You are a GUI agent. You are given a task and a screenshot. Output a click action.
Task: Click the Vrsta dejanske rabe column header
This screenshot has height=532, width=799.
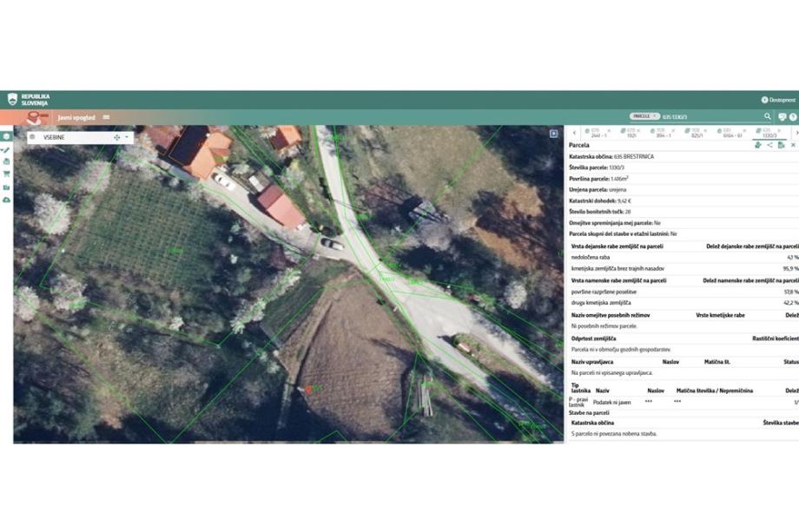pyautogui.click(x=617, y=246)
